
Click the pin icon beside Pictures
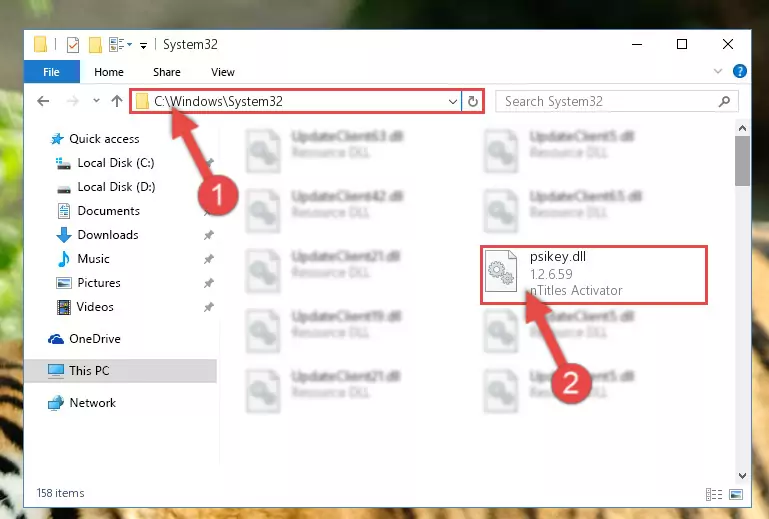tap(209, 283)
